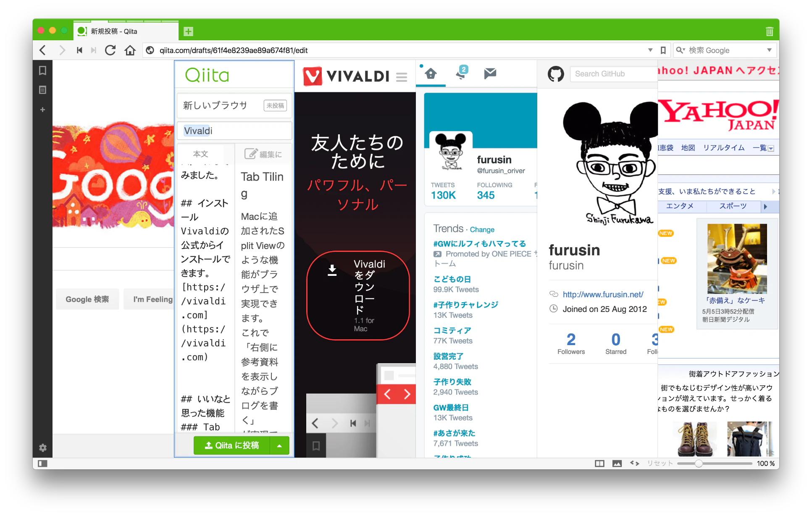Open the closed tabs trash icon

[769, 31]
